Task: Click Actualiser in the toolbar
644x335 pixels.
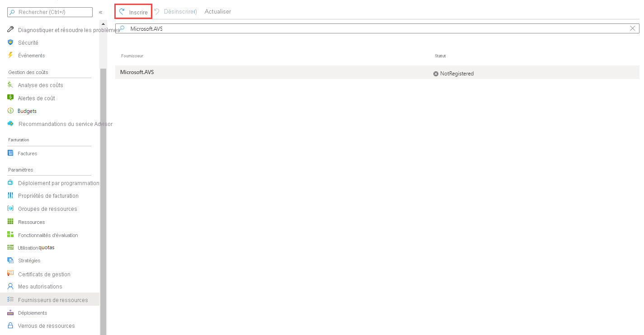Action: click(x=218, y=12)
